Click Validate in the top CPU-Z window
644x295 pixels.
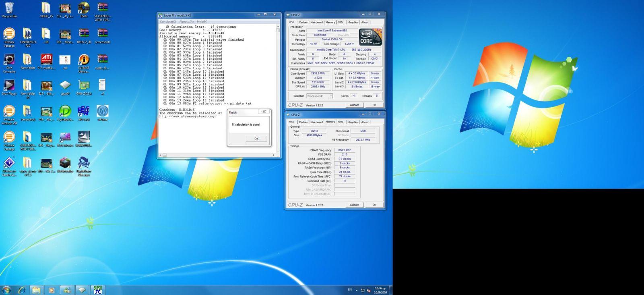pyautogui.click(x=354, y=105)
